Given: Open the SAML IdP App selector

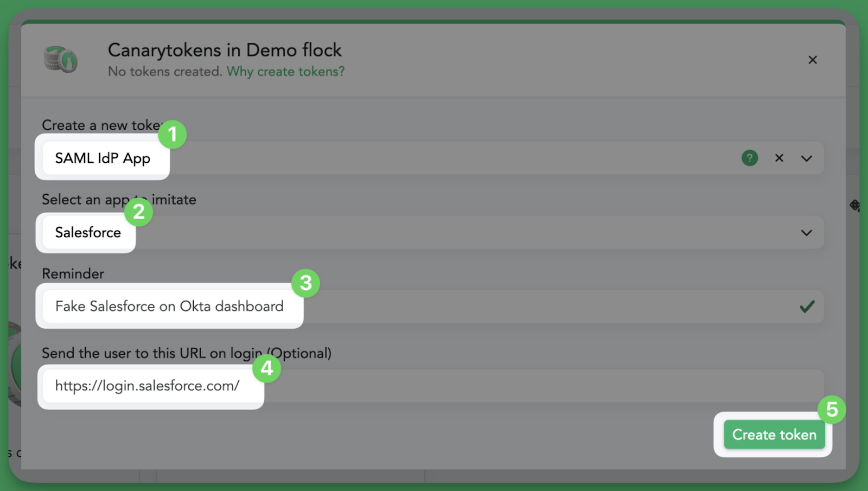Looking at the screenshot, I should [x=103, y=158].
